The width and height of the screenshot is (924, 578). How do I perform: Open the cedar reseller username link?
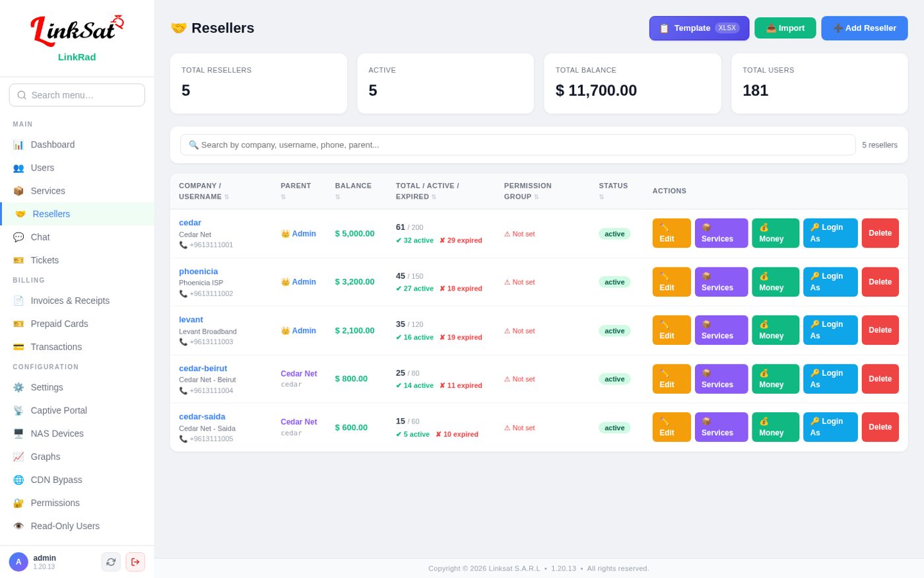[190, 223]
